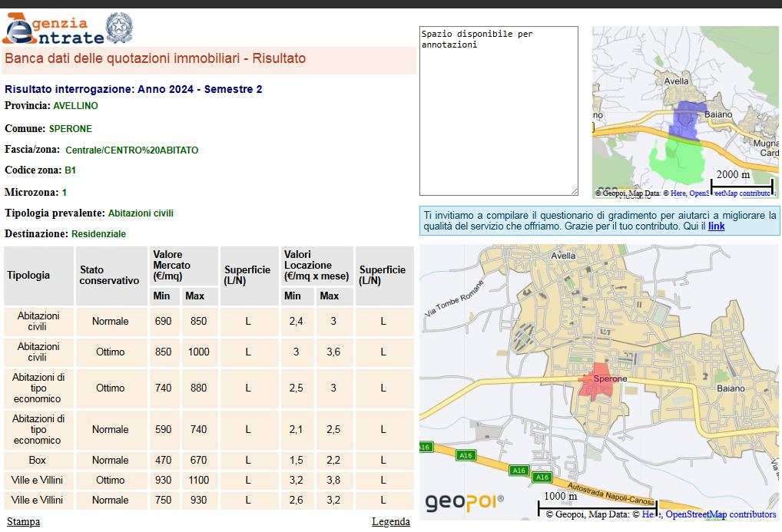
Task: Click the leftmost A16 highway shield
Action: [x=425, y=447]
